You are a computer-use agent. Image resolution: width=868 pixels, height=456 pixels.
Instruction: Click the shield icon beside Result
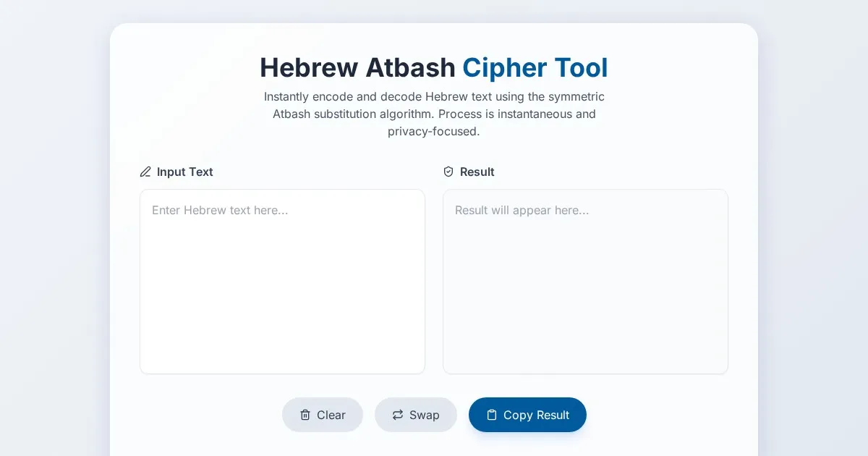pyautogui.click(x=448, y=172)
